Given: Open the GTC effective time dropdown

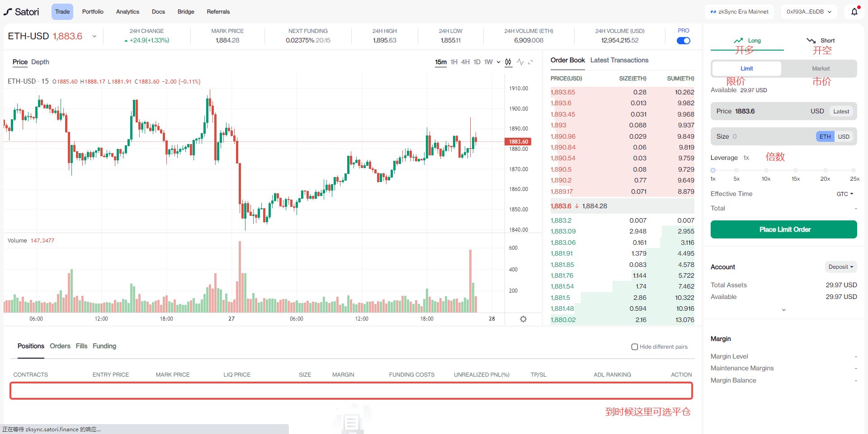Looking at the screenshot, I should [845, 194].
